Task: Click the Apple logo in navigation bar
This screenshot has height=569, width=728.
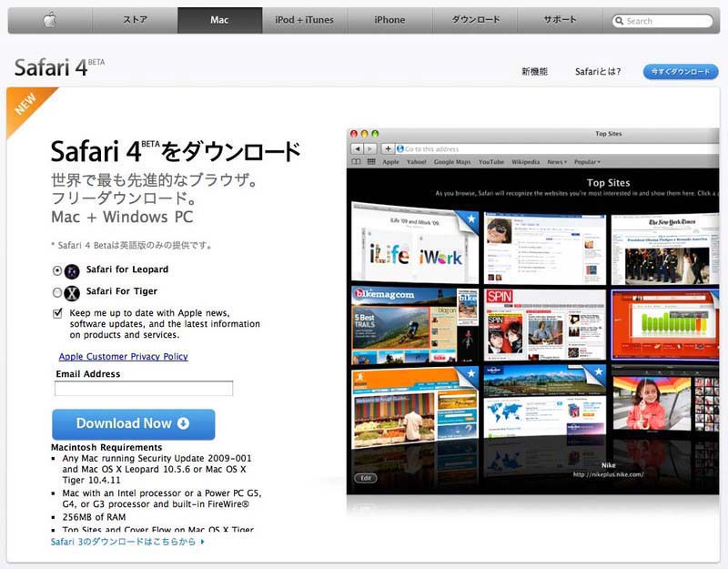Action: click(x=50, y=20)
